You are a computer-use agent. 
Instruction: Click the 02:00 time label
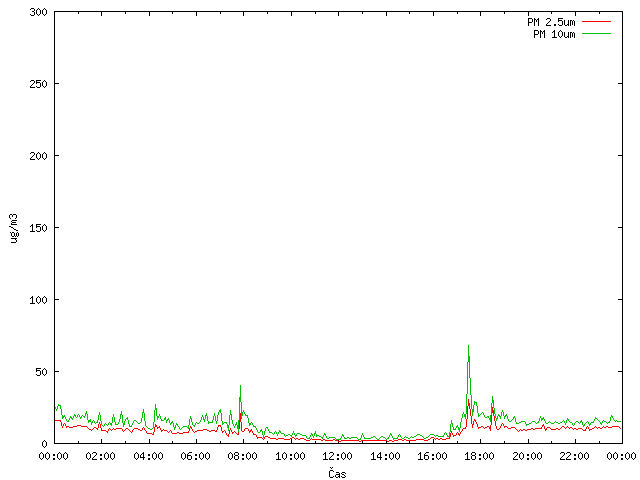[100, 456]
